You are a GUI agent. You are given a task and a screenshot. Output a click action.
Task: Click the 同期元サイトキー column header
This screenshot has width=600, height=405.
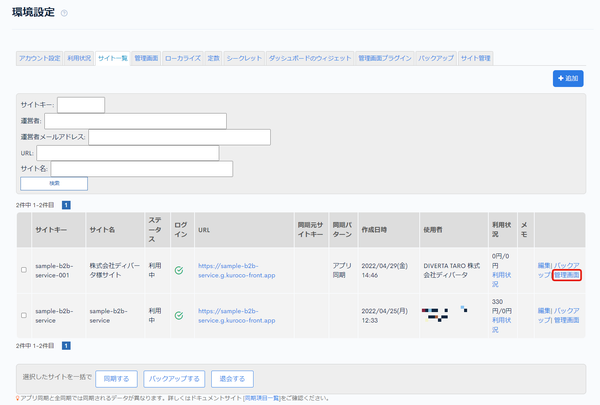[x=310, y=230]
